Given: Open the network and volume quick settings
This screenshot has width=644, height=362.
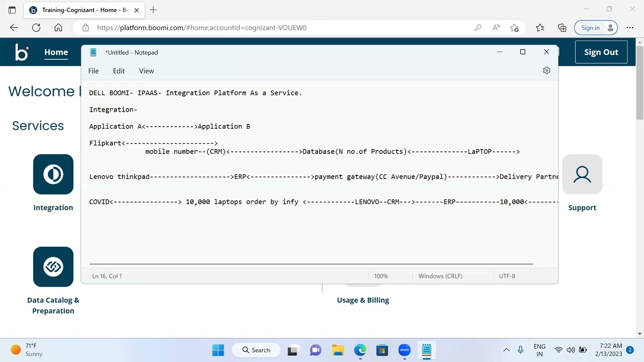Looking at the screenshot, I should [571, 350].
